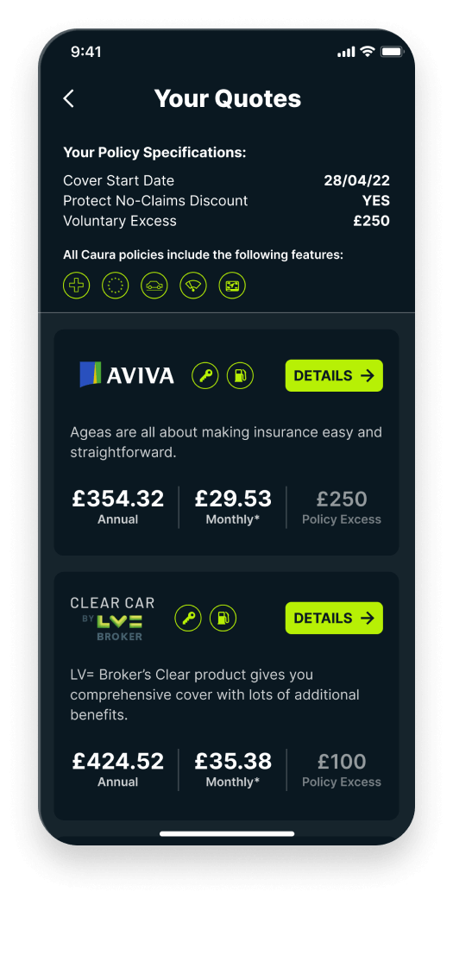Image resolution: width=453 pixels, height=980 pixels.
Task: Tap the fuel pump icon on the Clear Car quote
Action: coord(223,619)
